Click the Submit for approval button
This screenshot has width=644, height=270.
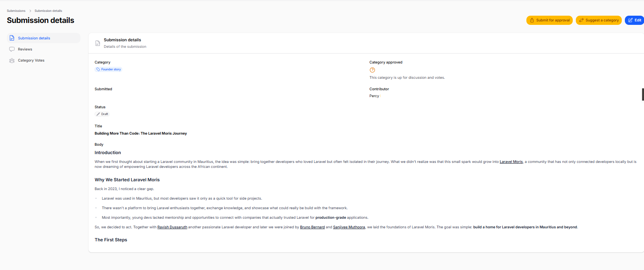pyautogui.click(x=549, y=20)
